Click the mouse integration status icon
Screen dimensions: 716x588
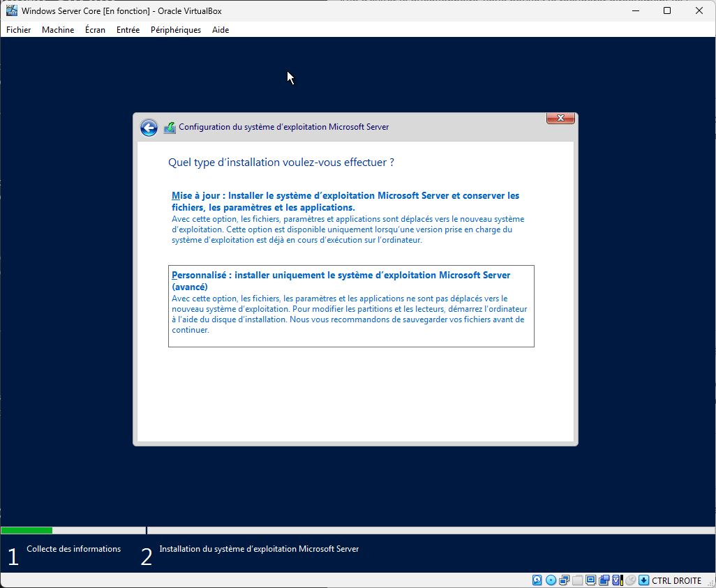(631, 580)
